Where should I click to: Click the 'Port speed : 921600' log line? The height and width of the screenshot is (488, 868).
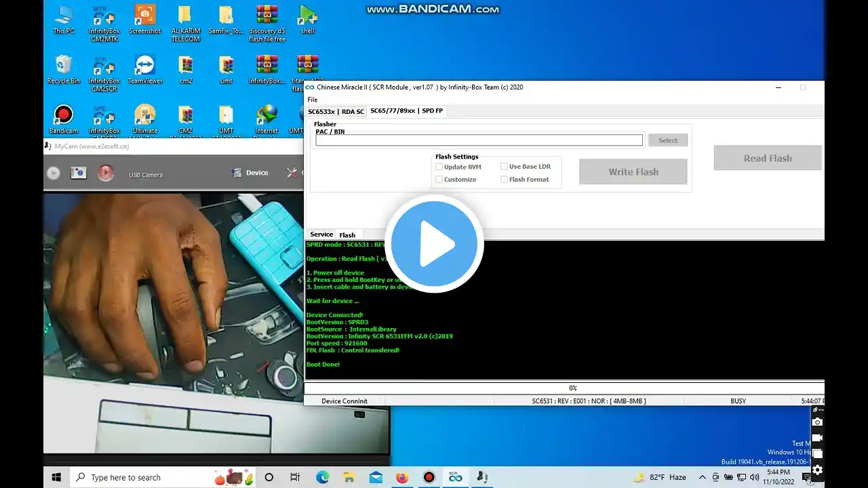click(x=336, y=343)
